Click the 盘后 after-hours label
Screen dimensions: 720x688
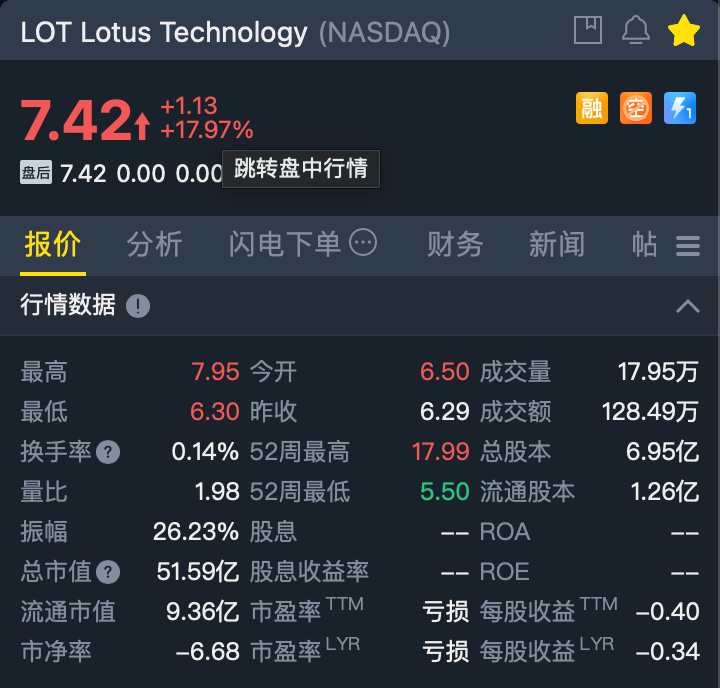tap(36, 173)
